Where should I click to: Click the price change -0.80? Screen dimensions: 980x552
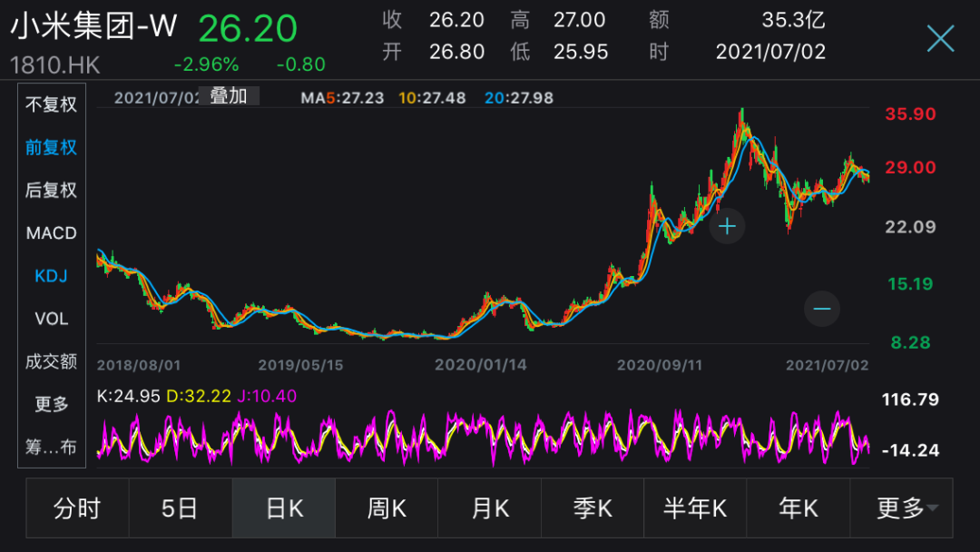(x=300, y=64)
